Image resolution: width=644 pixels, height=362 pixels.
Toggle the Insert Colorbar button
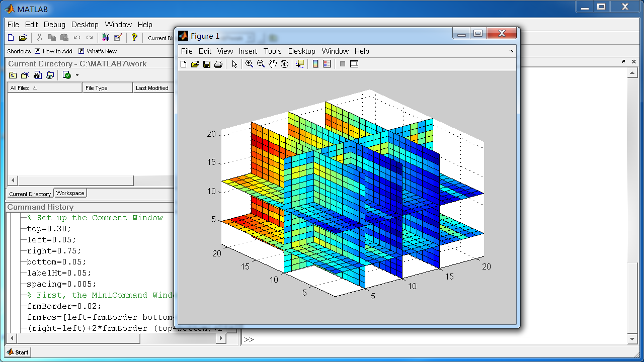(315, 64)
